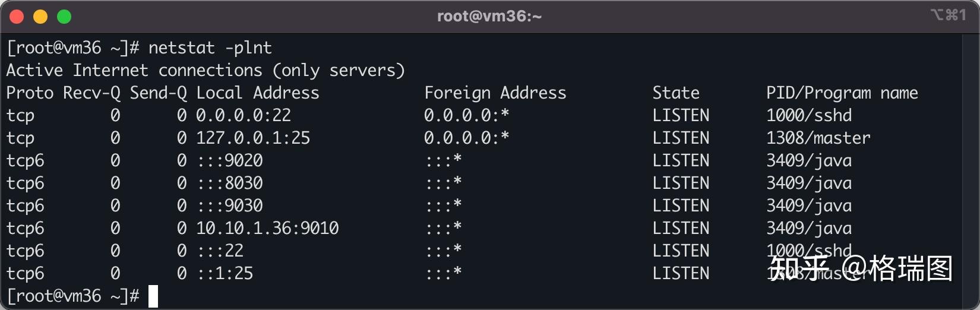Click the 10.10.1.36:9010 address entry
The height and width of the screenshot is (310, 980).
[x=267, y=228]
